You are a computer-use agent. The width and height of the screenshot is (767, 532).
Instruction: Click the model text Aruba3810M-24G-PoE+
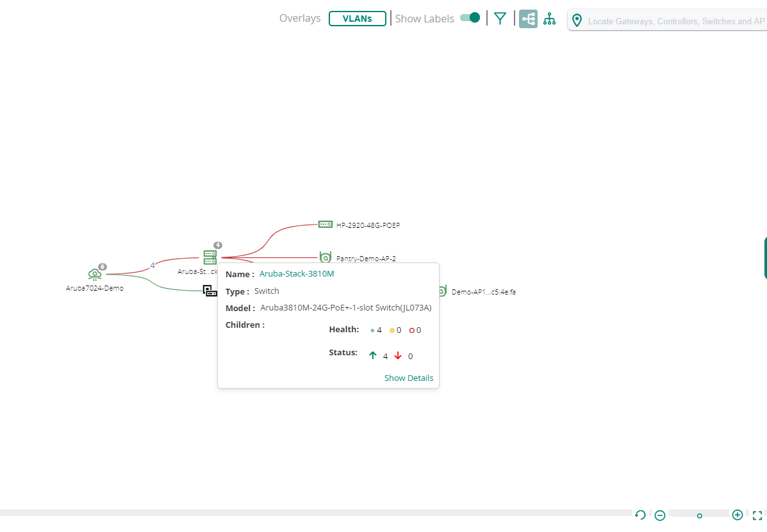coord(345,308)
